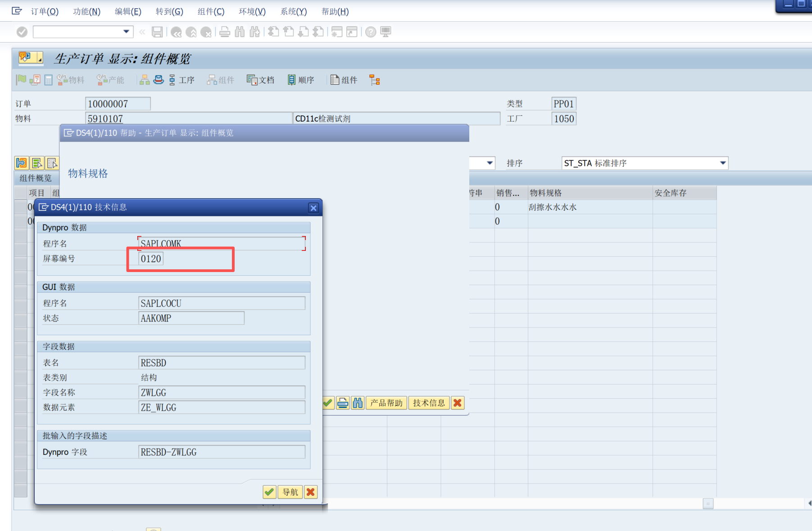Viewport: 812px width, 531px height.
Task: Click the Customize local layout monitor icon
Action: [386, 32]
